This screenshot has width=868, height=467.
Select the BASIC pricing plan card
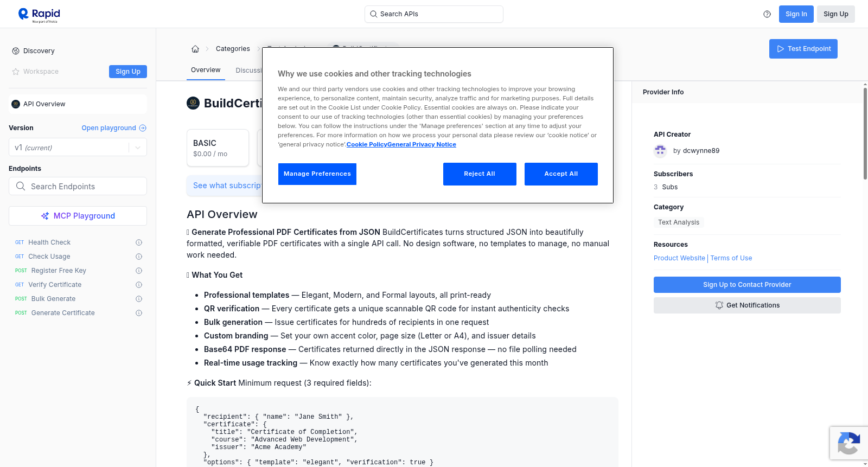pos(218,148)
